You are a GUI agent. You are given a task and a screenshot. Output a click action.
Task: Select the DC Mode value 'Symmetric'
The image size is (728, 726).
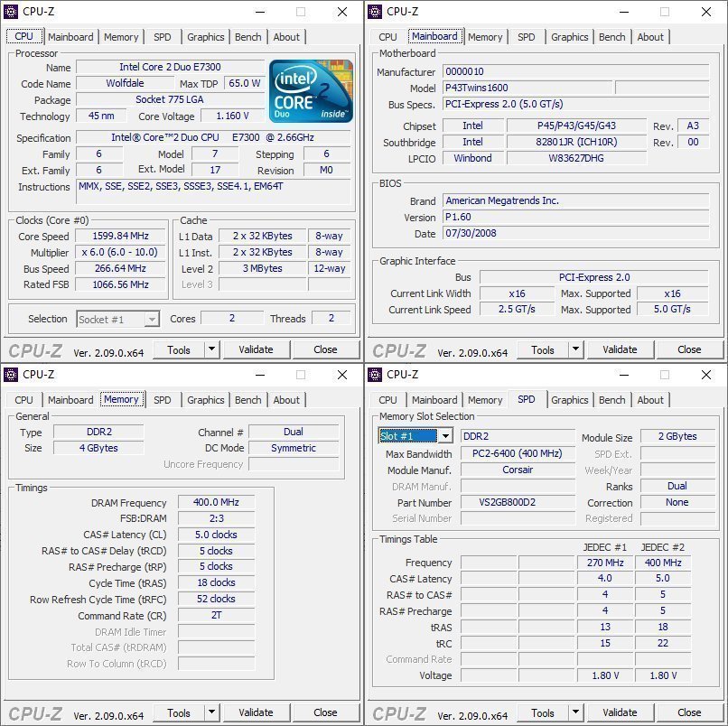coord(294,448)
